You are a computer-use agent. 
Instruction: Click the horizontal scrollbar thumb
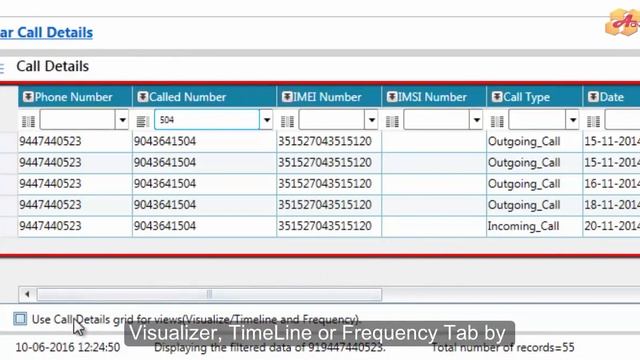[209, 294]
